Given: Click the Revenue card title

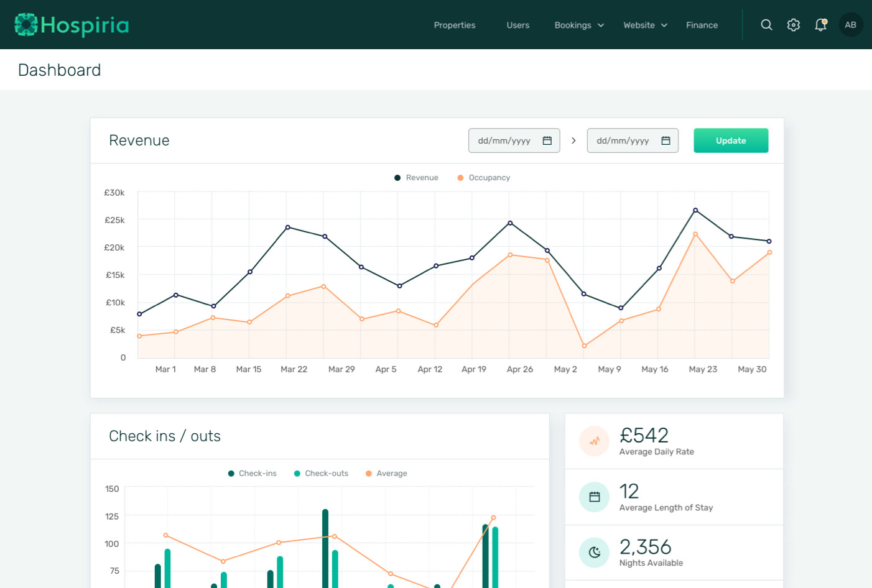Looking at the screenshot, I should [x=139, y=140].
